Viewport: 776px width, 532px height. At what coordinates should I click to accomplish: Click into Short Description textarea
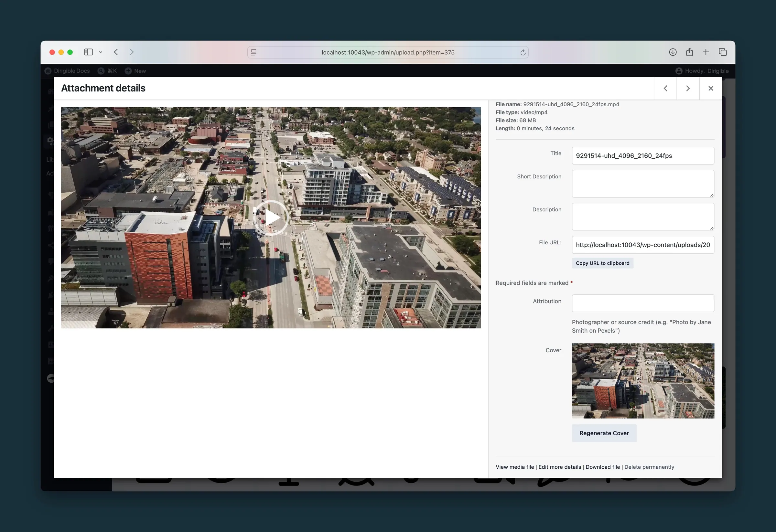tap(643, 184)
